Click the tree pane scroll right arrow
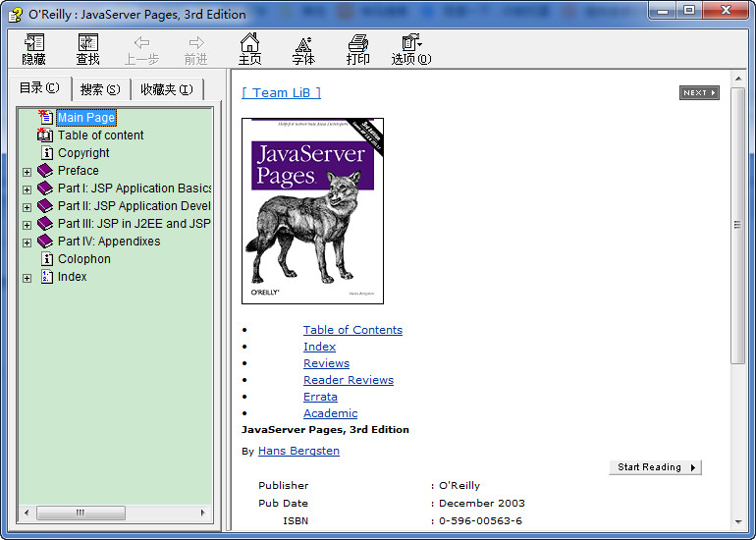Screen dimensions: 756x540 [202, 513]
